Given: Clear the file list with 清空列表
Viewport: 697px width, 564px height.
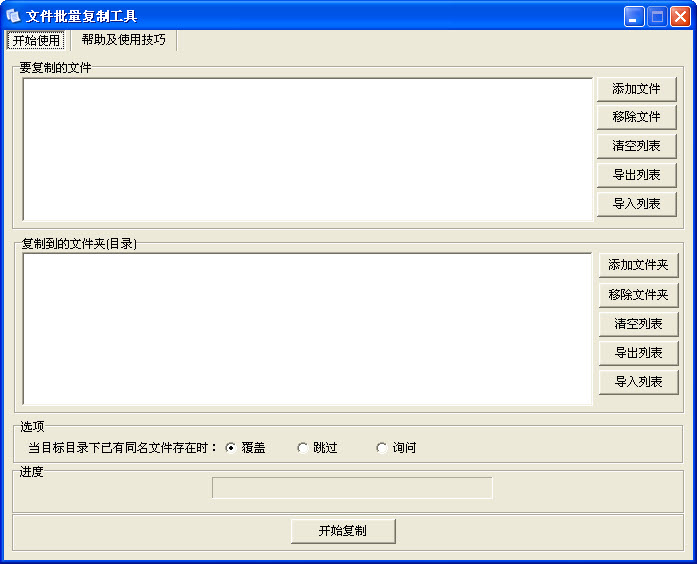Looking at the screenshot, I should pyautogui.click(x=636, y=146).
